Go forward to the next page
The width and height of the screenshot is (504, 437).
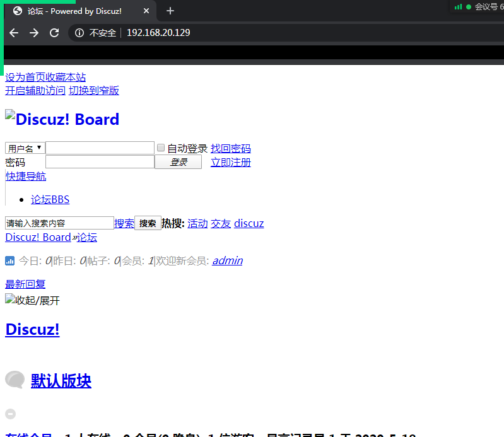(x=34, y=33)
